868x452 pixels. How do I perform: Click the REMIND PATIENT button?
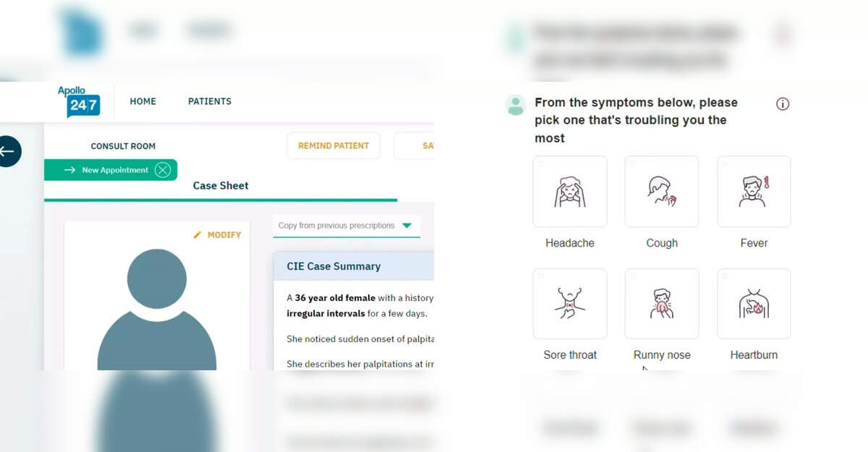click(333, 145)
